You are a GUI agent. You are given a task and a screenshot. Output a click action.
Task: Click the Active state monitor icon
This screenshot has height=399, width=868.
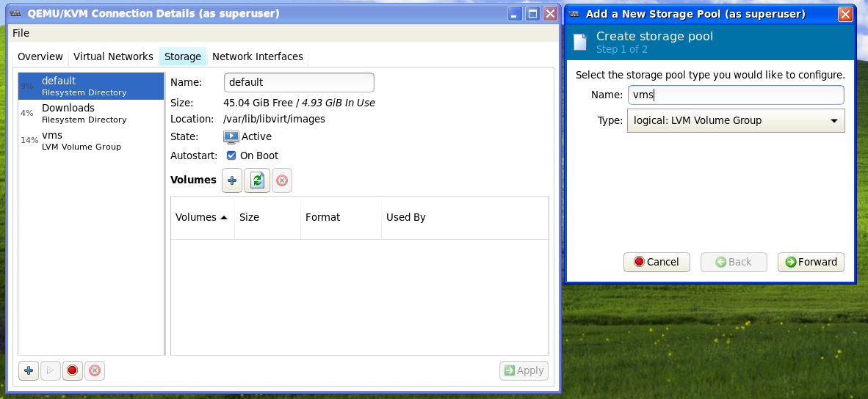pyautogui.click(x=231, y=136)
